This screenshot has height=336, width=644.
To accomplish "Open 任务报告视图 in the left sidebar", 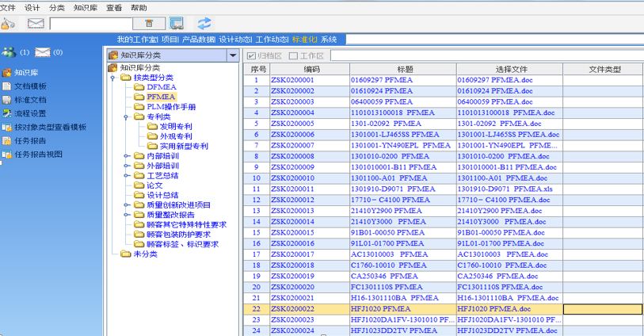I will pyautogui.click(x=38, y=155).
